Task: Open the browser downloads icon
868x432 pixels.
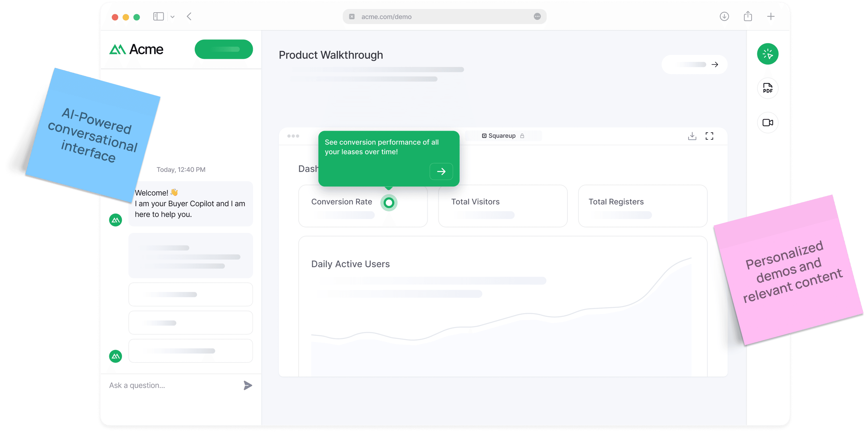Action: click(x=724, y=16)
